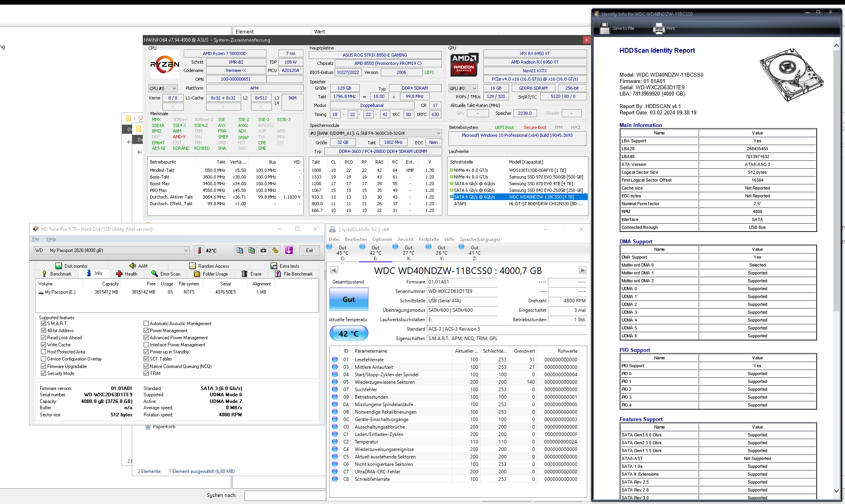Go to previous disk arrow in CrystalDiskInfo
The image size is (845, 504).
[334, 270]
